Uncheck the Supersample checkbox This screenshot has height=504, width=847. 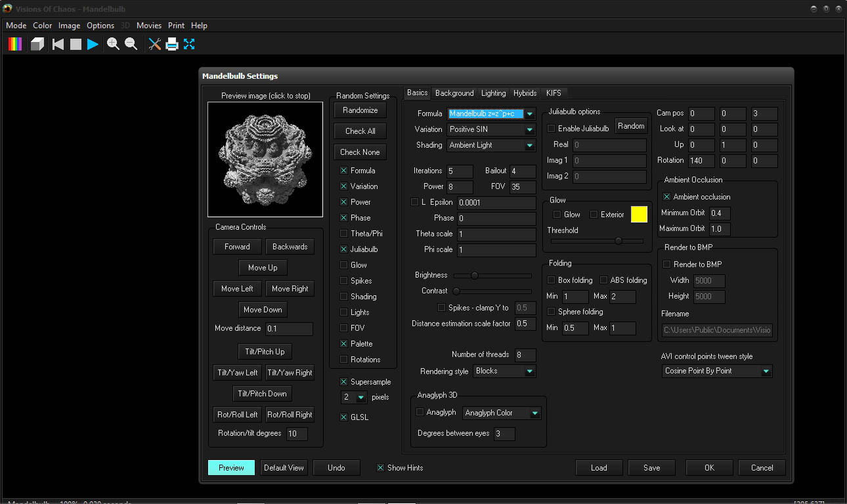pos(343,382)
